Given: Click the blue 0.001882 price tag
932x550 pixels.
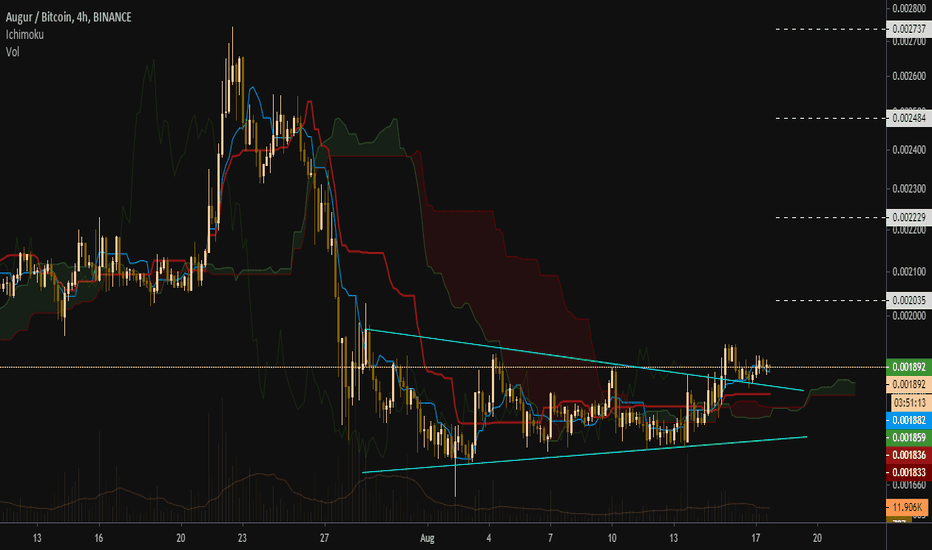Looking at the screenshot, I should [x=908, y=420].
